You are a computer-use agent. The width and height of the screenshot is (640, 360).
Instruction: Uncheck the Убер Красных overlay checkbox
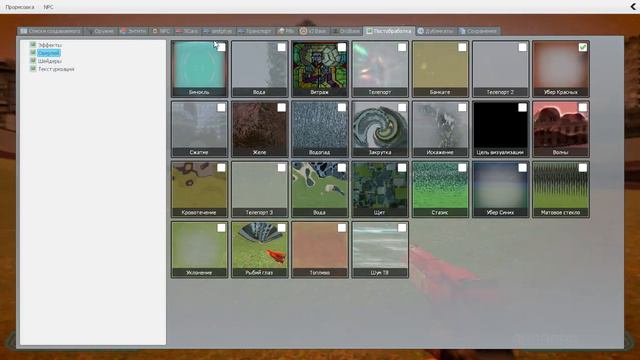point(583,47)
